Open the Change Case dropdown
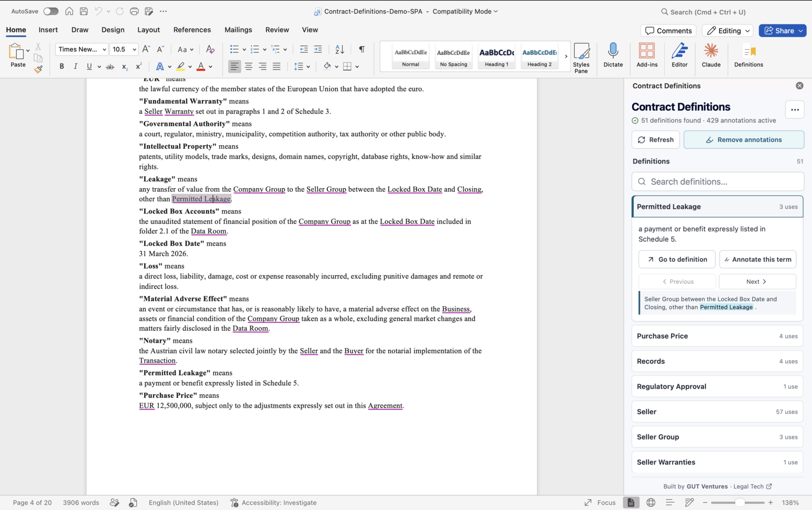812x510 pixels. point(185,49)
